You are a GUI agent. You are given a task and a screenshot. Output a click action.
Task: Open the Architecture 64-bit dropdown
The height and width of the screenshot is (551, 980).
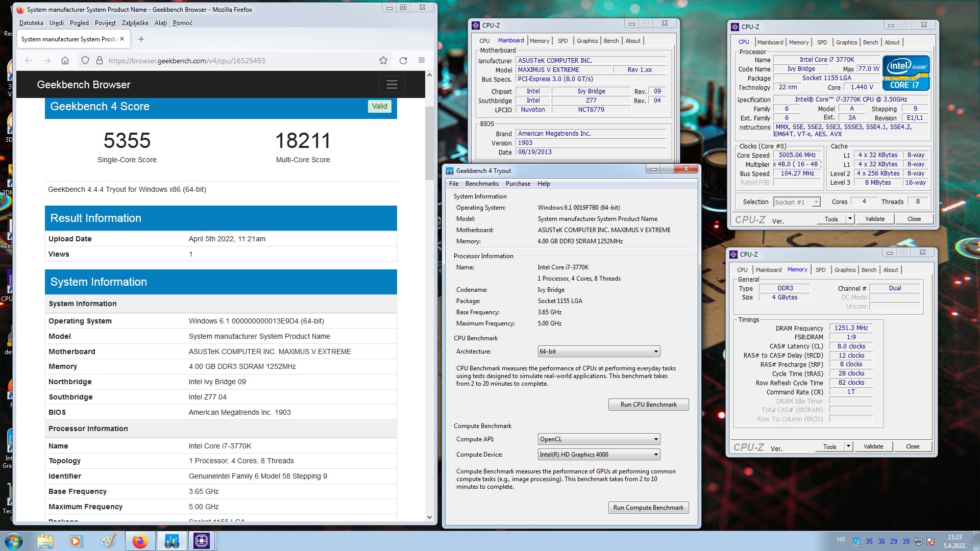point(599,352)
